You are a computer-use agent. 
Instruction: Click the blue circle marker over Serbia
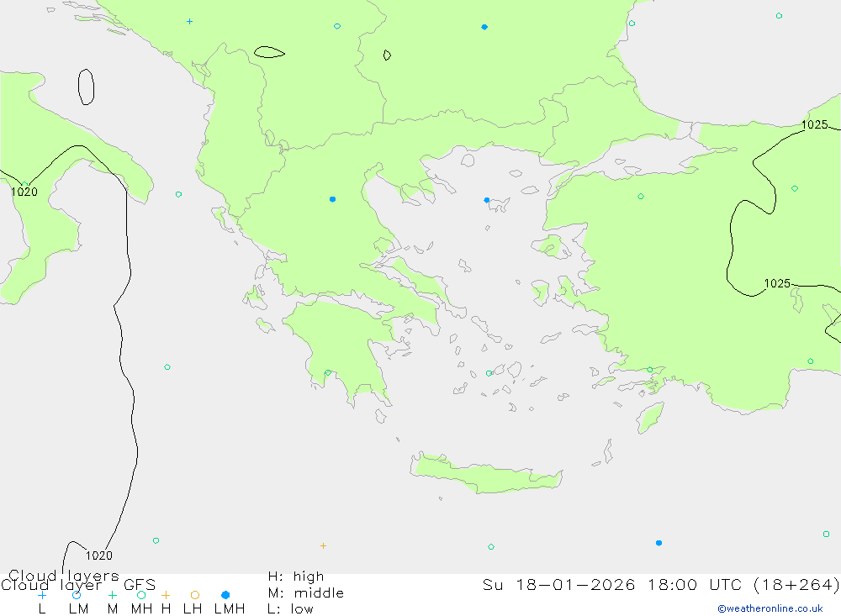pyautogui.click(x=337, y=26)
